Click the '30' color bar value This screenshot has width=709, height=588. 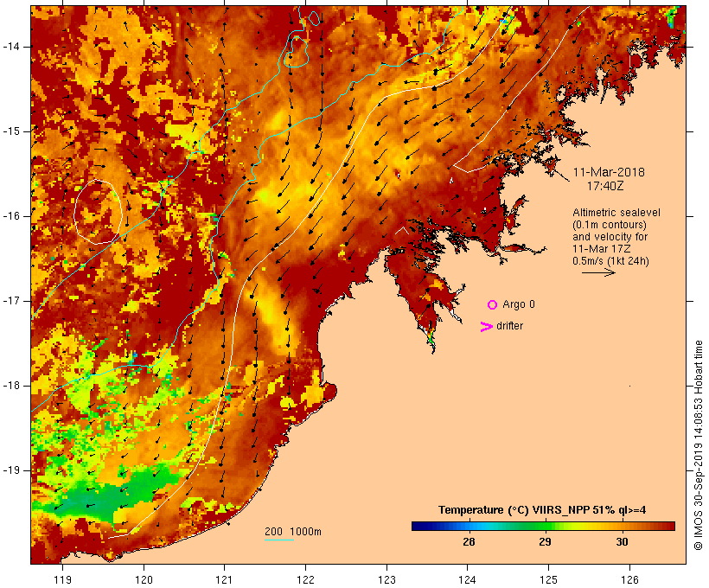[622, 541]
